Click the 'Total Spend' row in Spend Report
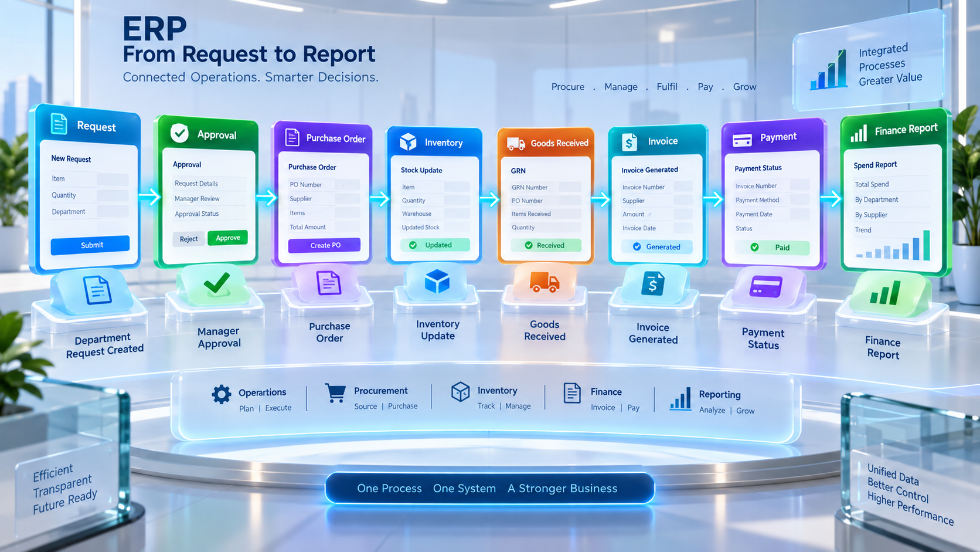 [892, 184]
